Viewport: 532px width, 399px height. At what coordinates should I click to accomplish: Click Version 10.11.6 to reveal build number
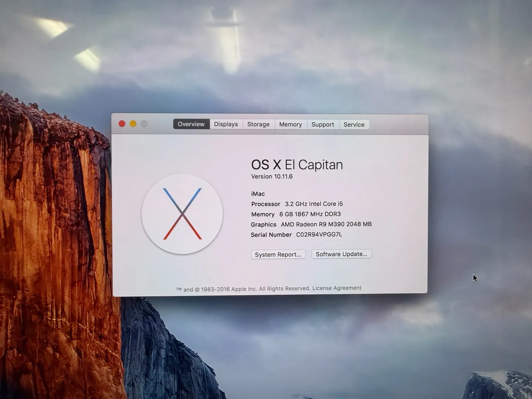(x=272, y=177)
